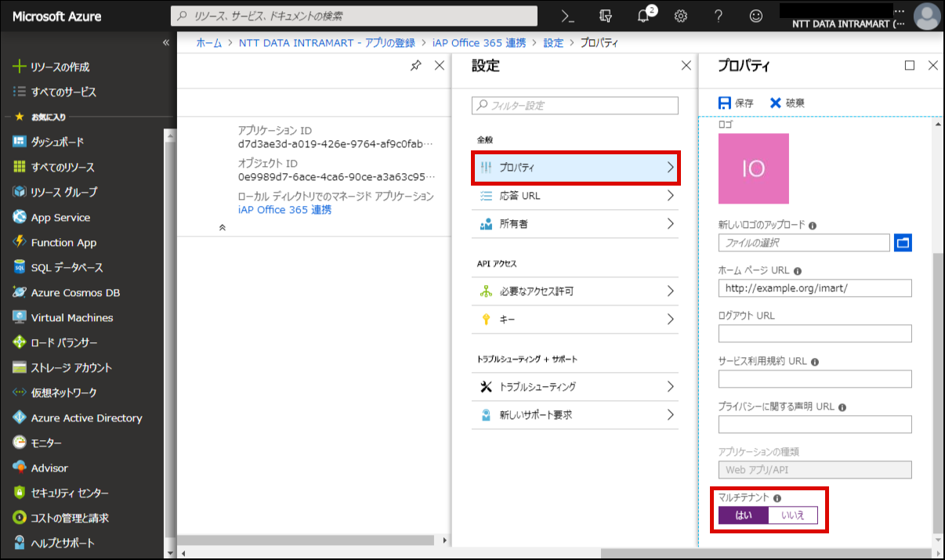Click the SQL データベース icon

click(x=20, y=267)
